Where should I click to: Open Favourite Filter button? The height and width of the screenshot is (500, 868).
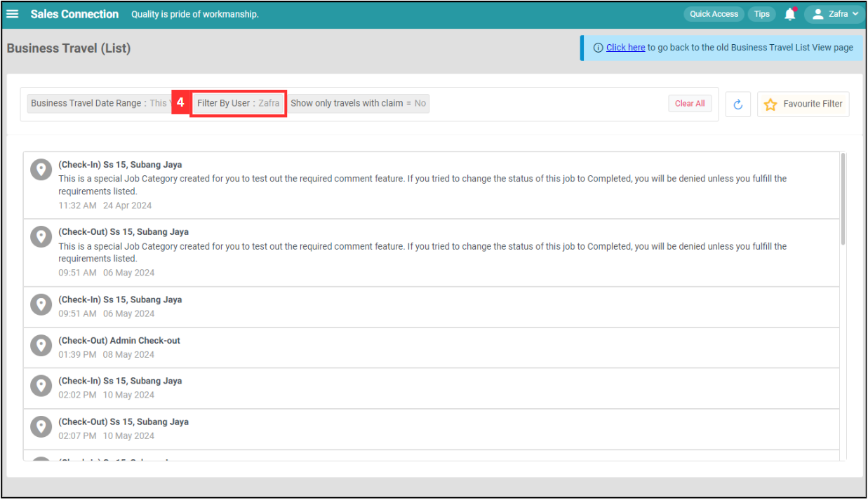(x=803, y=104)
